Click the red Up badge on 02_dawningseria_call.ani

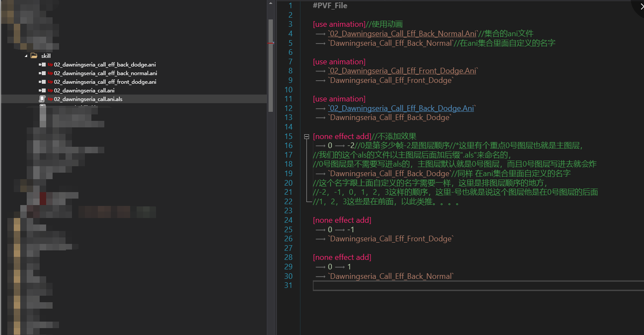(x=50, y=91)
